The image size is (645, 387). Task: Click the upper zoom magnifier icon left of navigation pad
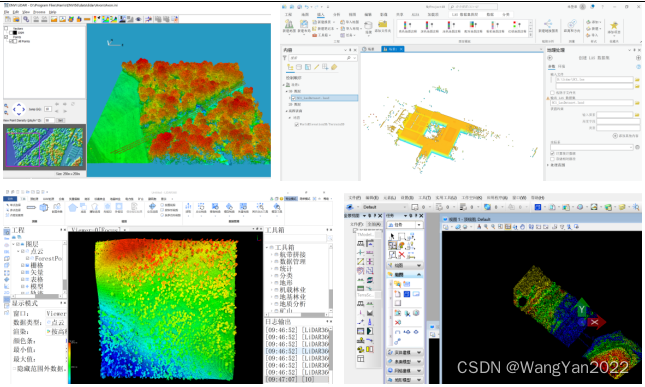click(6, 106)
